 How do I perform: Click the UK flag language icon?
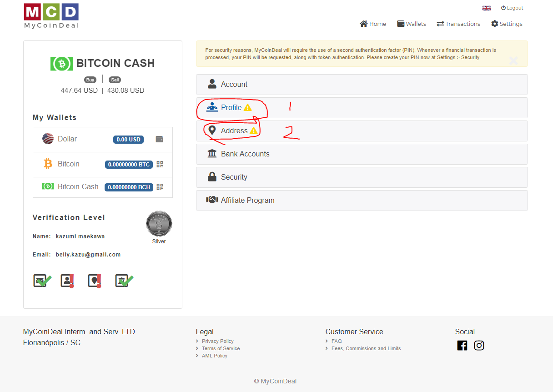tap(487, 8)
